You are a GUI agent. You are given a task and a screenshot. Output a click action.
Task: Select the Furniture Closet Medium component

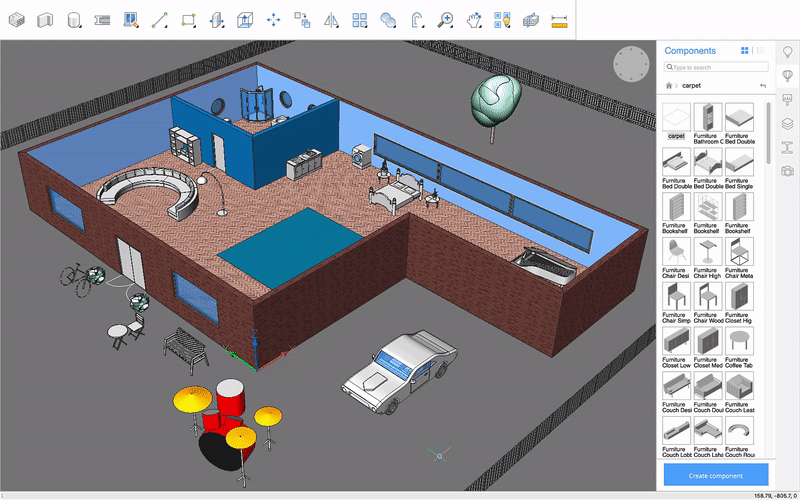pyautogui.click(x=708, y=341)
